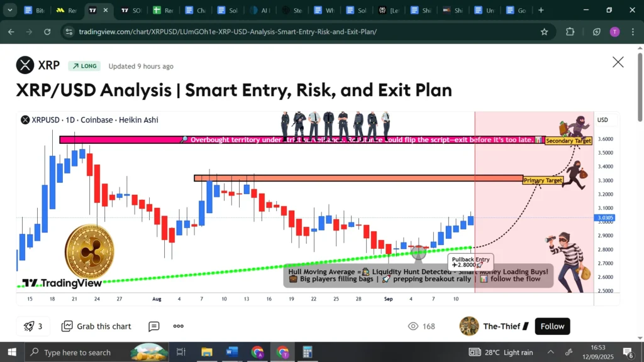Viewport: 644px width, 362px height.
Task: Open the three-dots more options menu
Action: 178,326
